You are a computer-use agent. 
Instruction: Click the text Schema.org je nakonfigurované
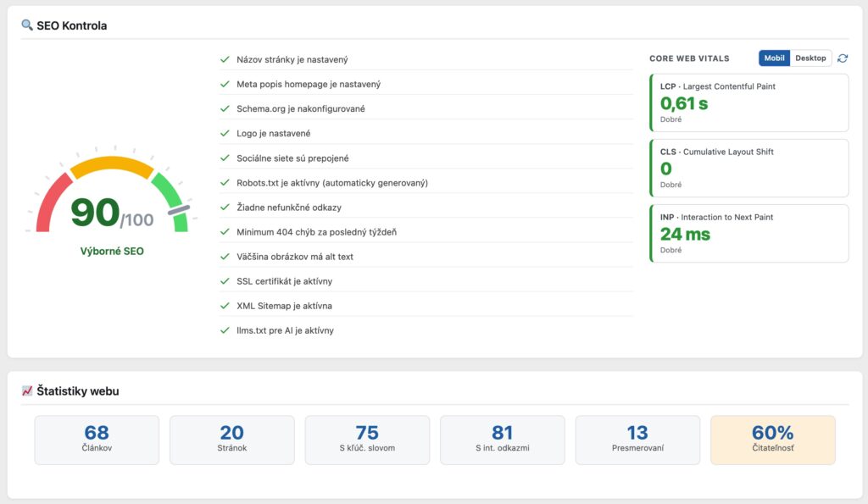click(x=301, y=109)
